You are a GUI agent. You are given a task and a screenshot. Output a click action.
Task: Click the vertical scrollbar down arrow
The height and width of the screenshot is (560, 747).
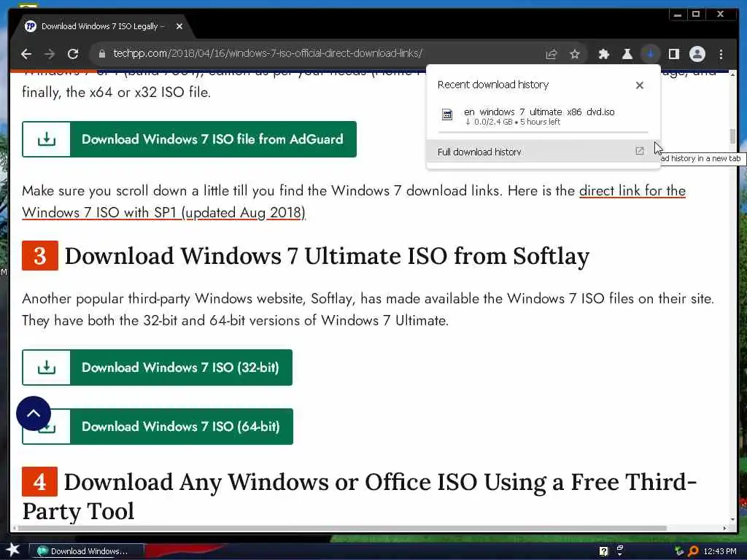tap(732, 520)
